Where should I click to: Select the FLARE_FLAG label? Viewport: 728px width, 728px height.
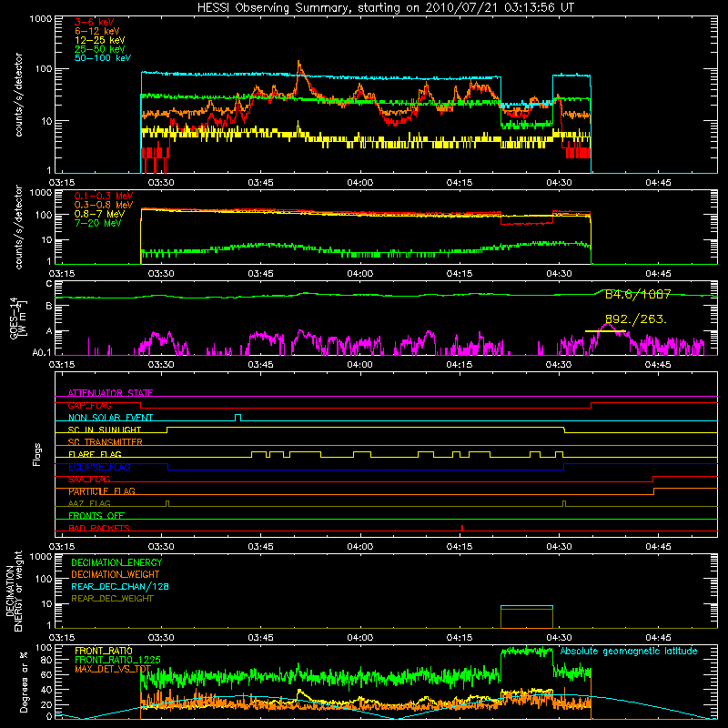tap(95, 454)
